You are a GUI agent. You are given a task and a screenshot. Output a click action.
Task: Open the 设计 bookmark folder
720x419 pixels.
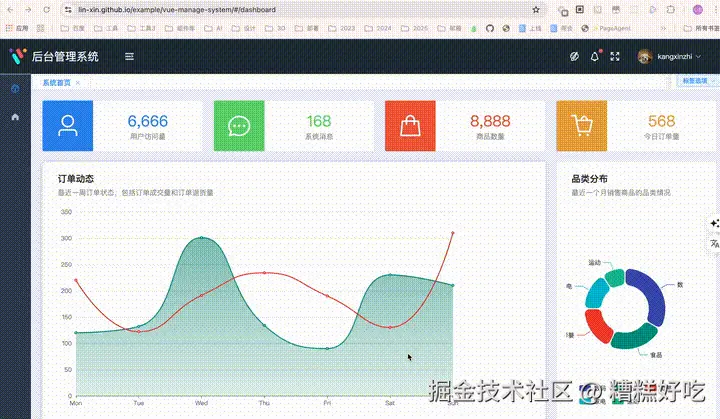click(243, 28)
